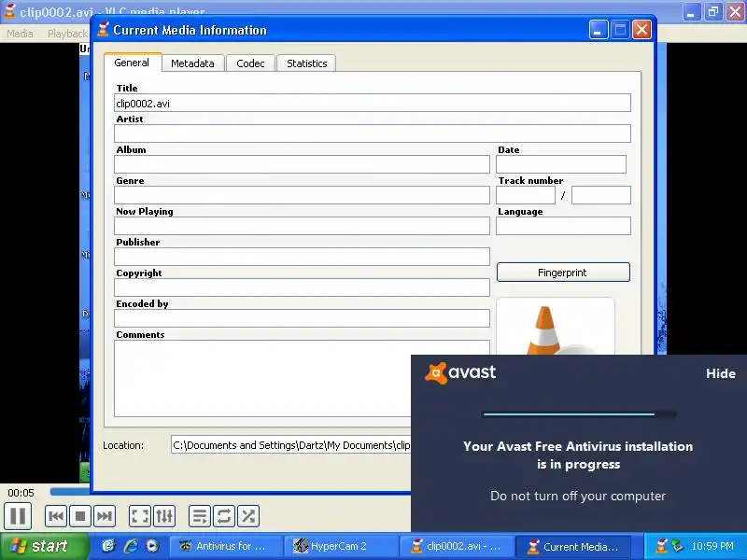The height and width of the screenshot is (560, 747).
Task: Toggle fullscreen video mode
Action: click(x=139, y=516)
